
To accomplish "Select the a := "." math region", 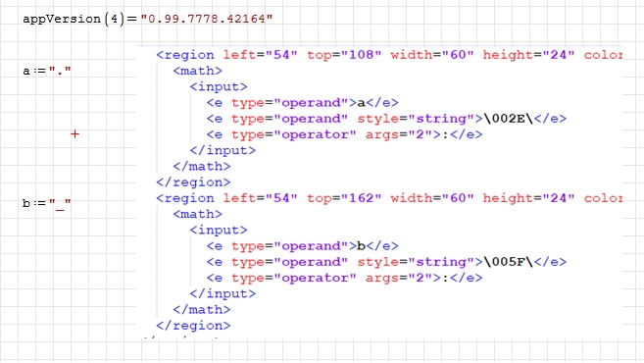I will (x=47, y=71).
